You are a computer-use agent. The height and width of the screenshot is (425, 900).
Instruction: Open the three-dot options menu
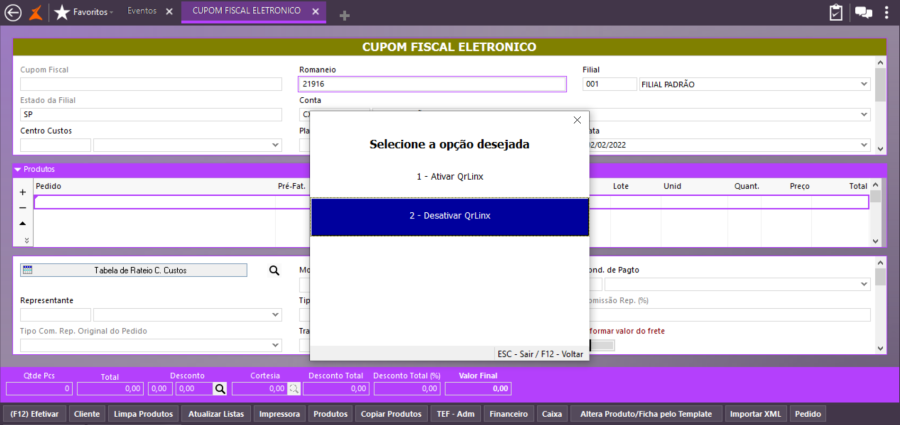(887, 13)
